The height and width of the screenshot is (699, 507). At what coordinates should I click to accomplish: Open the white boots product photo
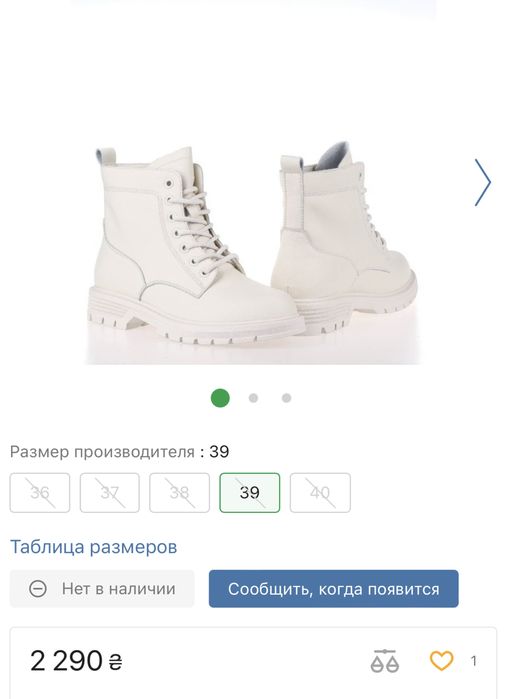pos(252,250)
